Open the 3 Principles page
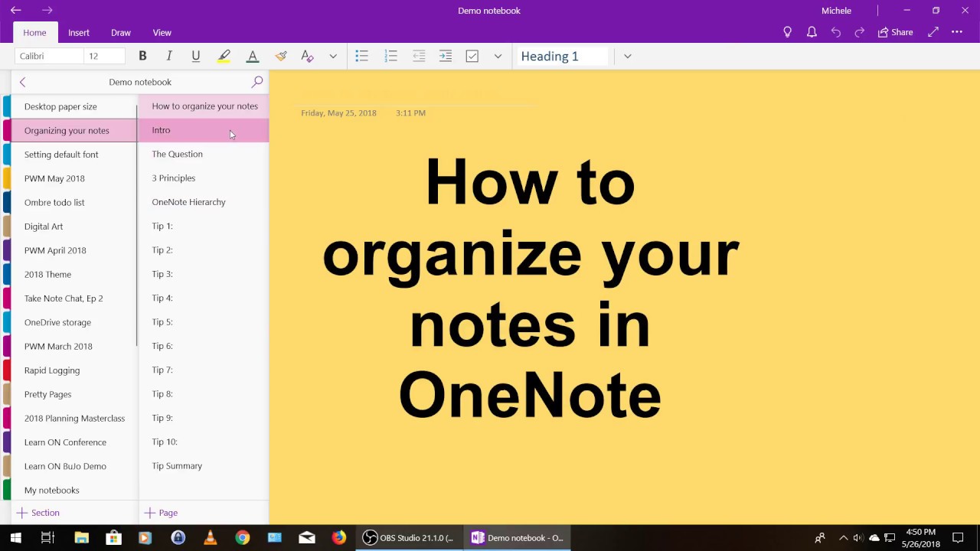Image resolution: width=980 pixels, height=551 pixels. pyautogui.click(x=204, y=178)
